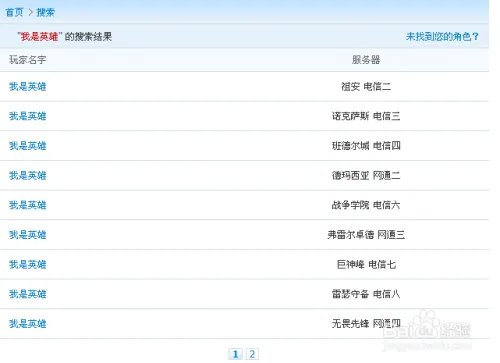Image resolution: width=500 pixels, height=363 pixels.
Task: Open 我是英雄 on 巨神峰 电信七
Action: 27,264
